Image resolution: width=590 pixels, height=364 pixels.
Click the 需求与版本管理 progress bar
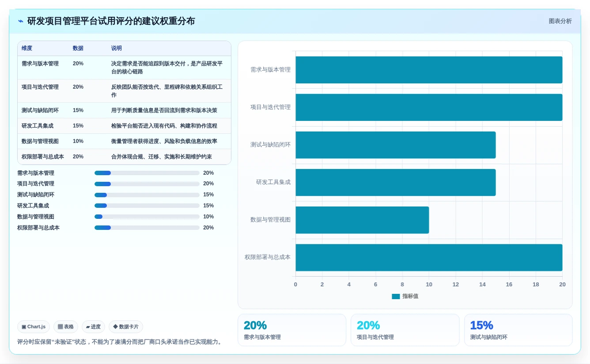point(147,173)
